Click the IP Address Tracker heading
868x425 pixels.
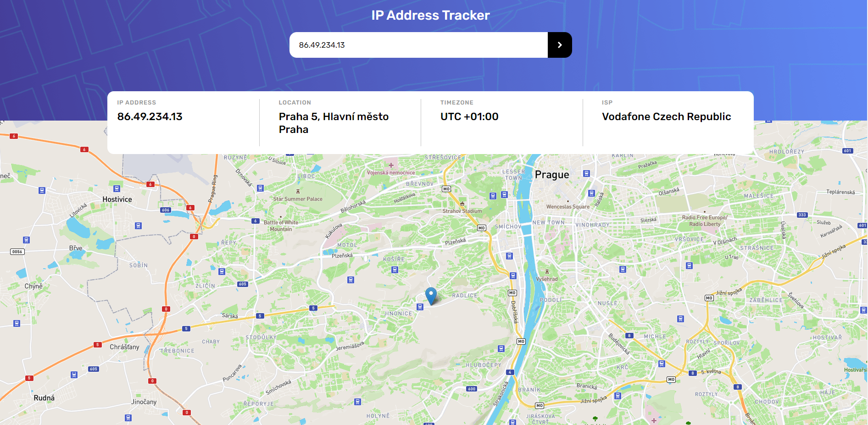tap(431, 15)
